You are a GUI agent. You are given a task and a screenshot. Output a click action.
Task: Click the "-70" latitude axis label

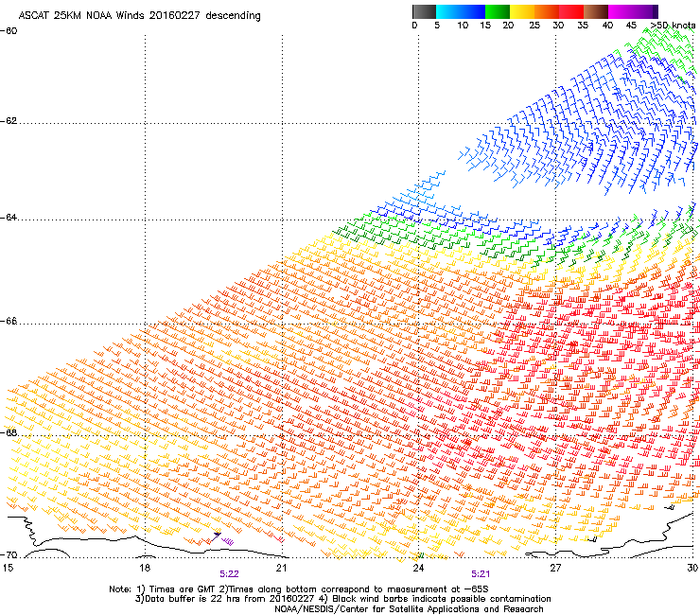[x=9, y=555]
